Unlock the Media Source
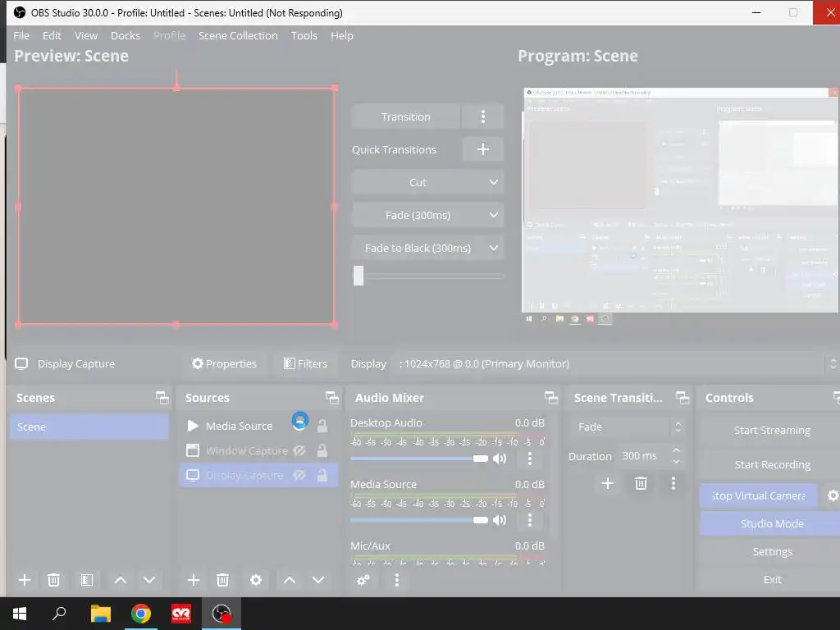Screen dimensions: 840x630 (x=322, y=426)
